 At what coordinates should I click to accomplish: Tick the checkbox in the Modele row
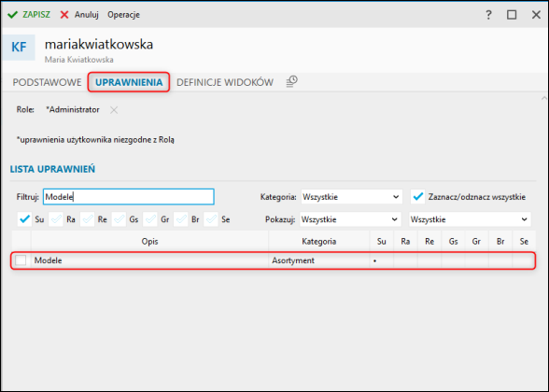pos(21,260)
